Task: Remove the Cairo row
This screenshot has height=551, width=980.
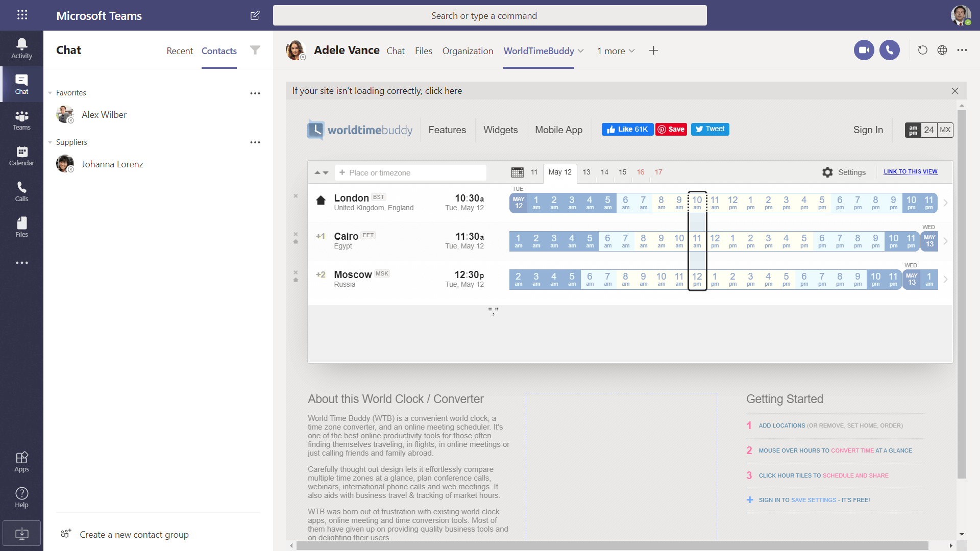Action: [296, 234]
